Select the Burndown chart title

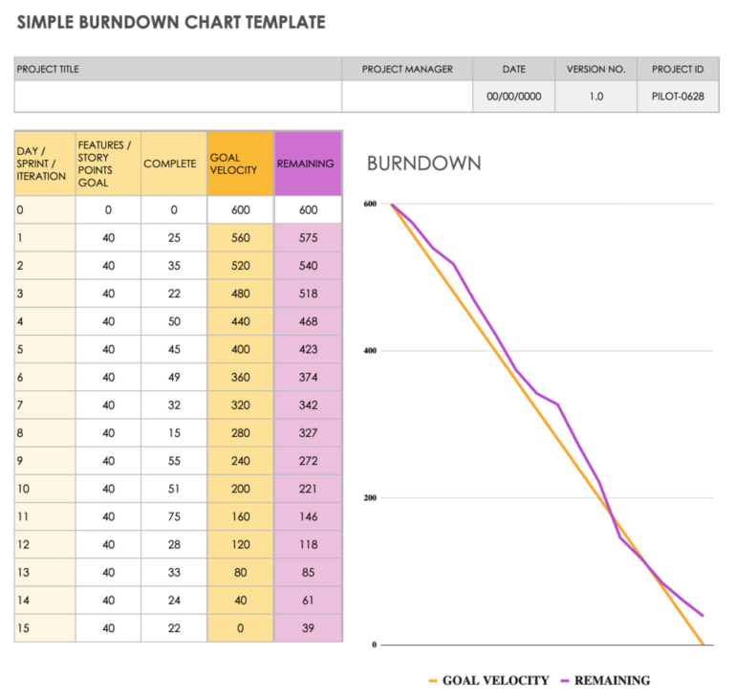click(423, 164)
